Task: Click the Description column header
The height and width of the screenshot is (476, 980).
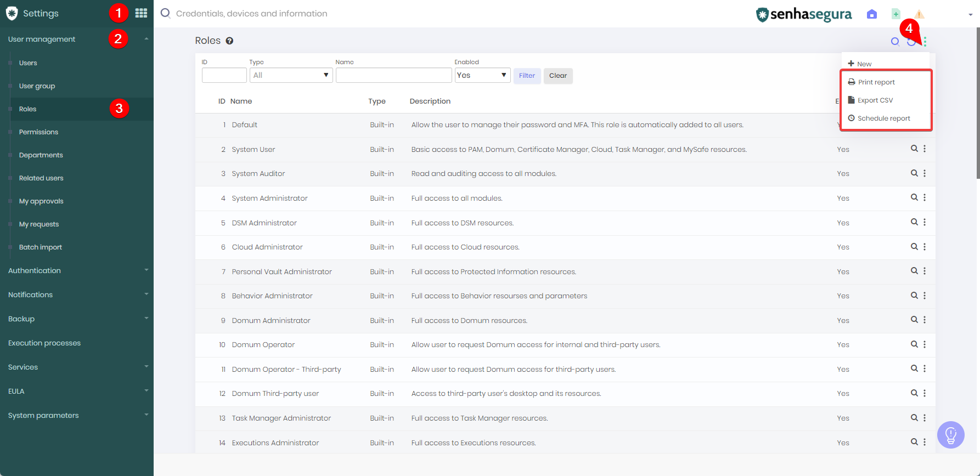Action: (x=430, y=101)
